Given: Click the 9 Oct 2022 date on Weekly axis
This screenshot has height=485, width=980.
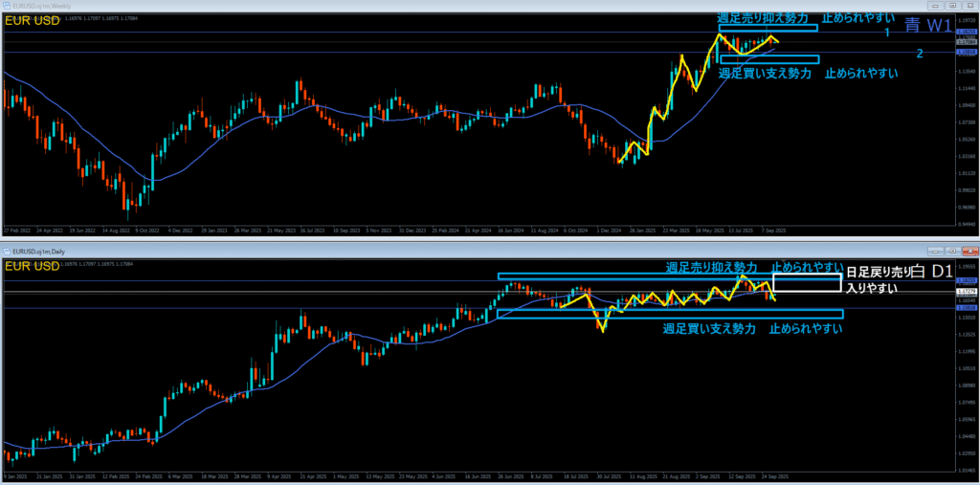Looking at the screenshot, I should [x=146, y=230].
